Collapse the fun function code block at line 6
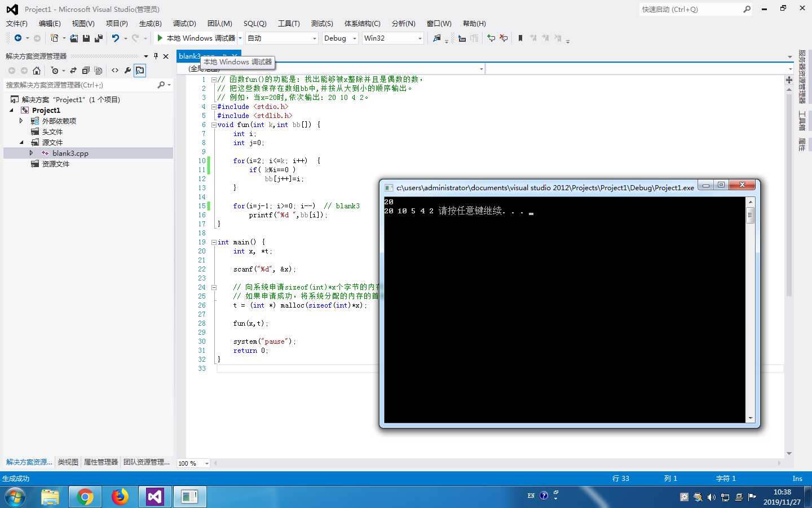The image size is (812, 508). (x=214, y=125)
